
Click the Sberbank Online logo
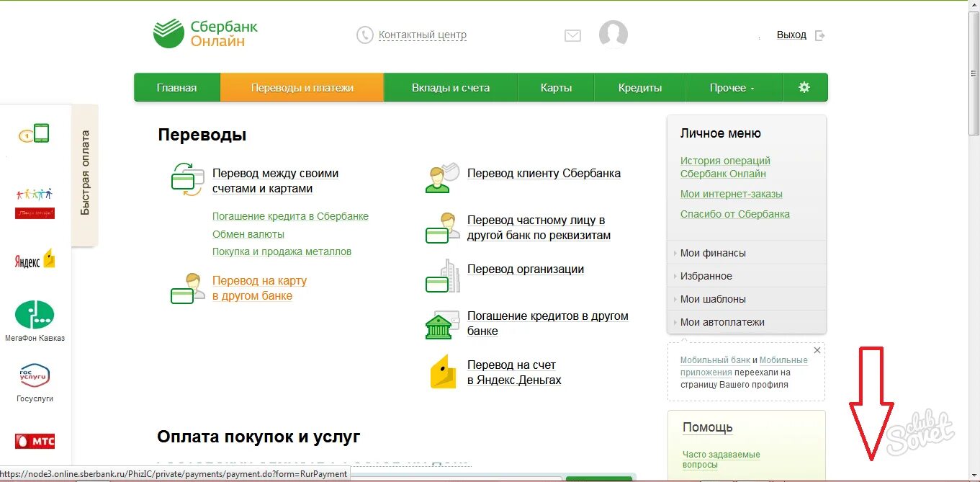tap(205, 34)
